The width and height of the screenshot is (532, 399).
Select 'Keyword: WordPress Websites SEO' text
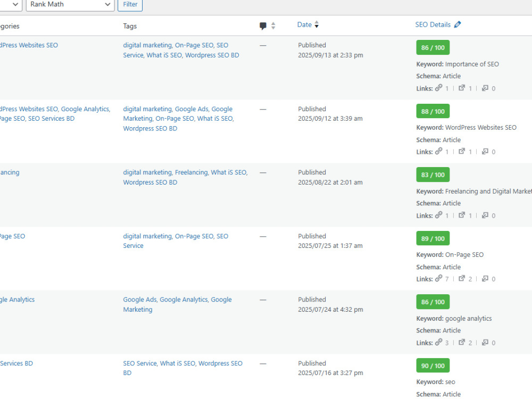click(x=466, y=128)
